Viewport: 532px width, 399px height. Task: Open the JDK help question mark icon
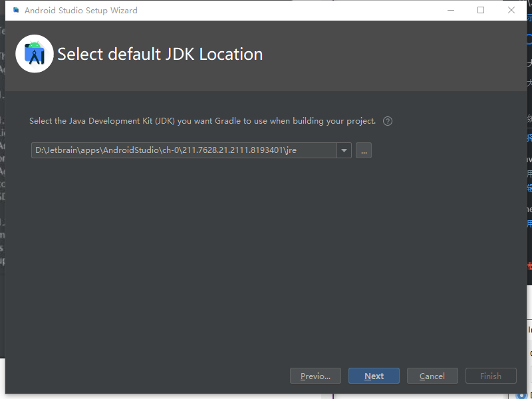point(388,121)
